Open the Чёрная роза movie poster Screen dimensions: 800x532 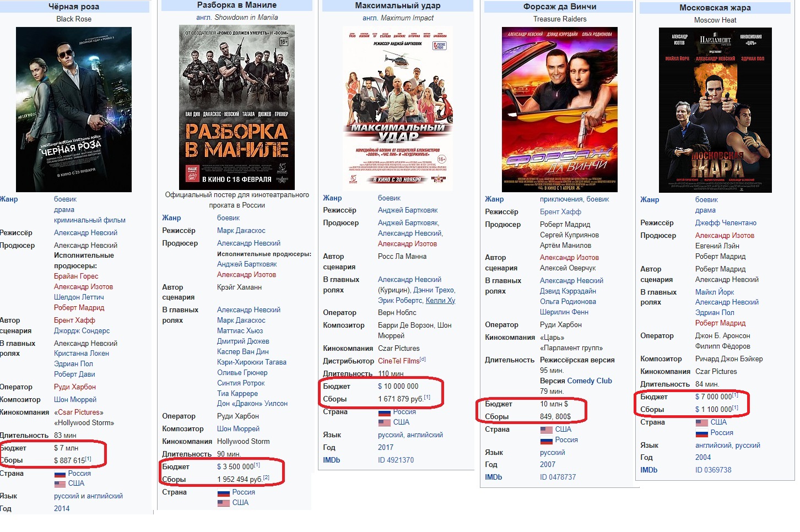[74, 110]
